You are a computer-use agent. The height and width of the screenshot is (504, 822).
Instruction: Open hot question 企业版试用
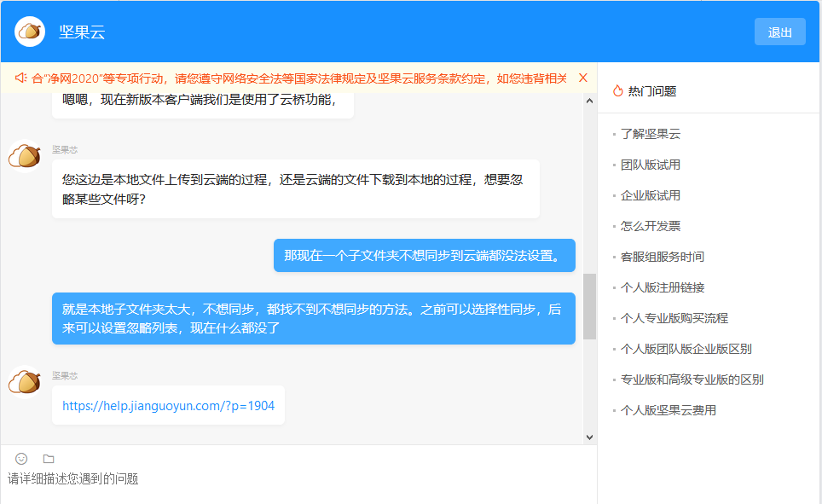click(651, 195)
